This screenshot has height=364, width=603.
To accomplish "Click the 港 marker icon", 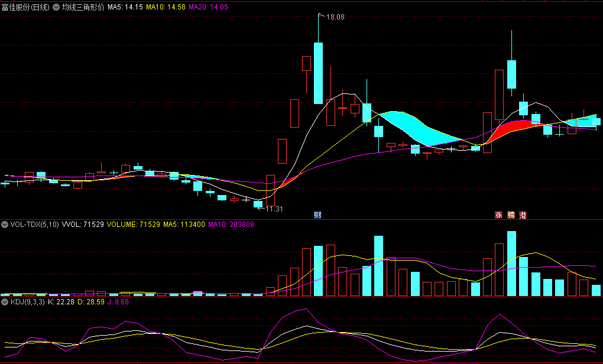I will point(523,215).
